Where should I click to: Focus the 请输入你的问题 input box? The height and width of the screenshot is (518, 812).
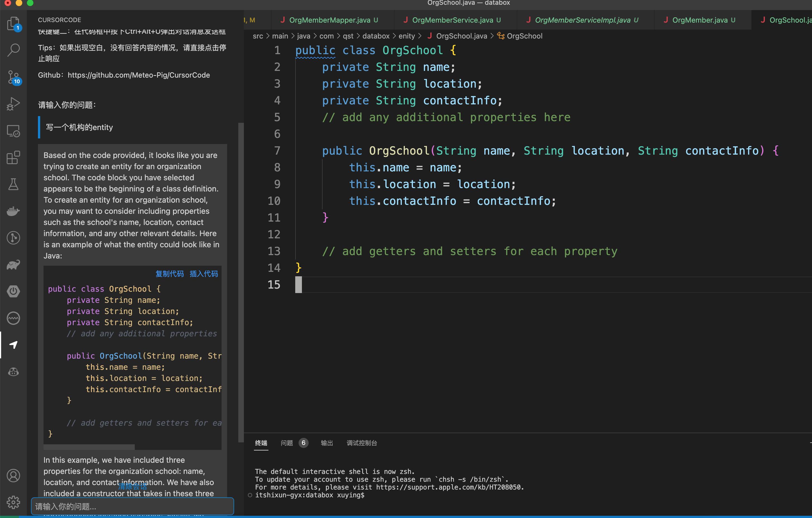click(132, 506)
